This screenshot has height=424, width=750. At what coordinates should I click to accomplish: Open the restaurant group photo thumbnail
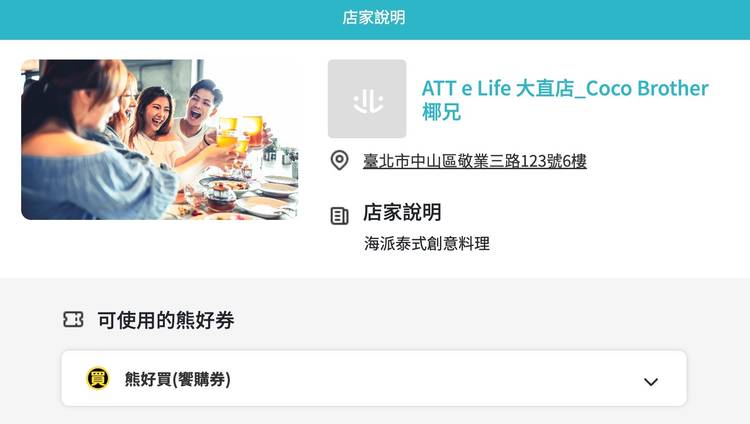pyautogui.click(x=160, y=139)
